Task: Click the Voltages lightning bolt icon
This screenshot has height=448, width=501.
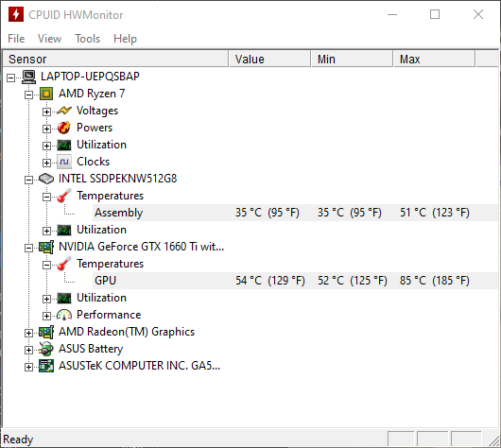Action: point(64,111)
